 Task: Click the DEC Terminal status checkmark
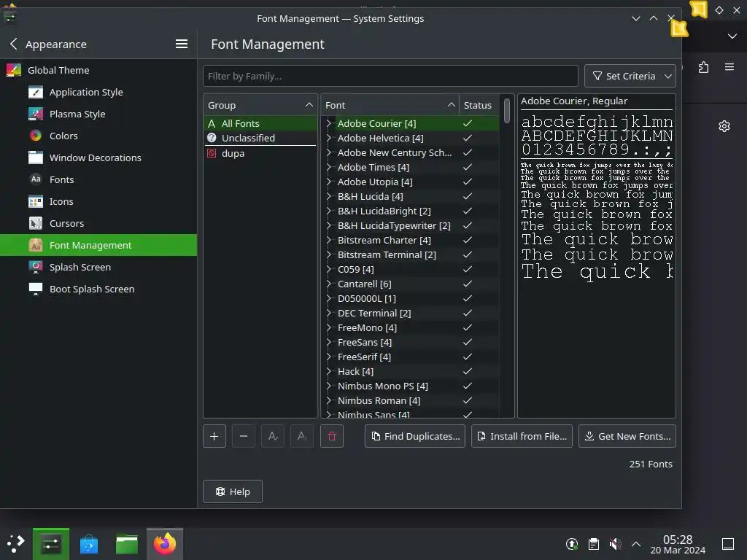click(468, 313)
